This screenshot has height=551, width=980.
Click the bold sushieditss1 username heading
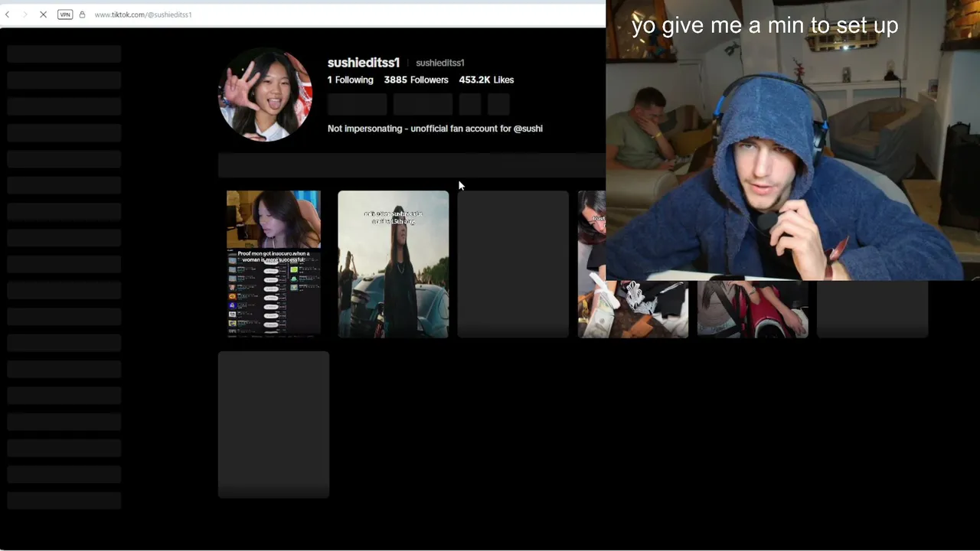pyautogui.click(x=364, y=63)
